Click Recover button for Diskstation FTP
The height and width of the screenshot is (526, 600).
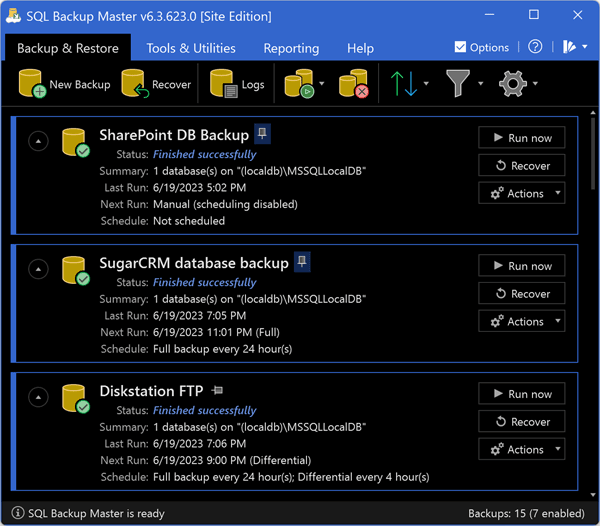521,422
